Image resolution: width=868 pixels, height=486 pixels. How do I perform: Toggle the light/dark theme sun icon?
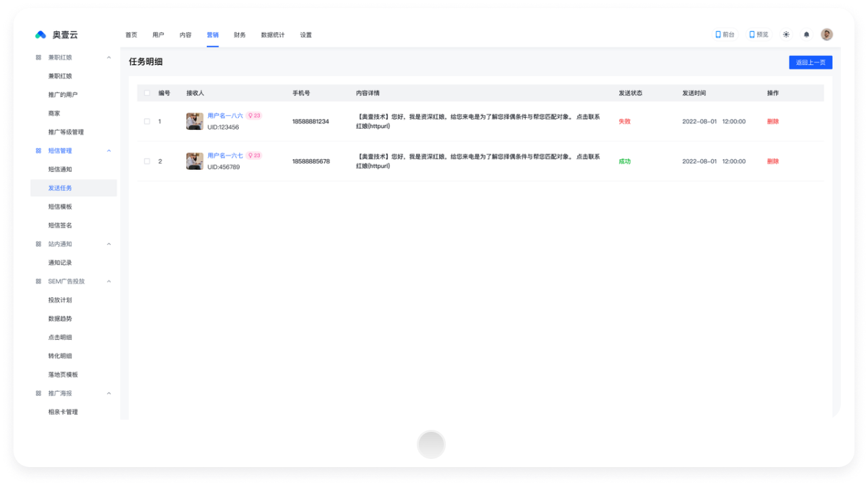[786, 35]
